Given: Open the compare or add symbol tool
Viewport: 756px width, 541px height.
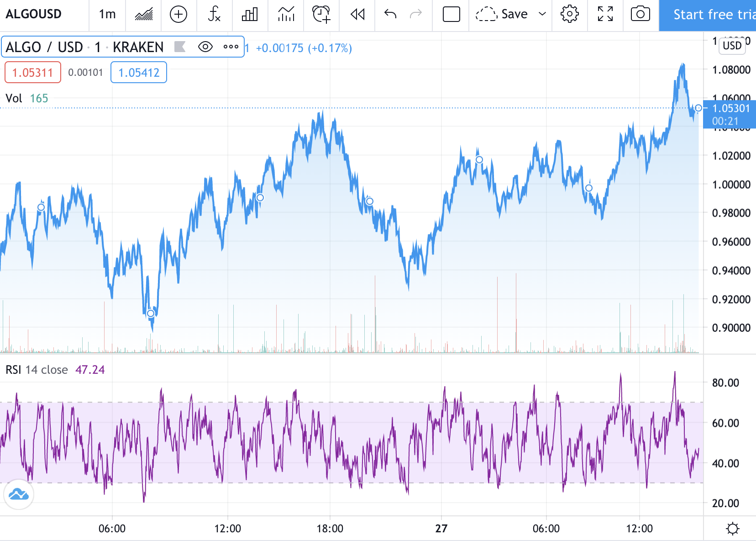Looking at the screenshot, I should tap(178, 14).
